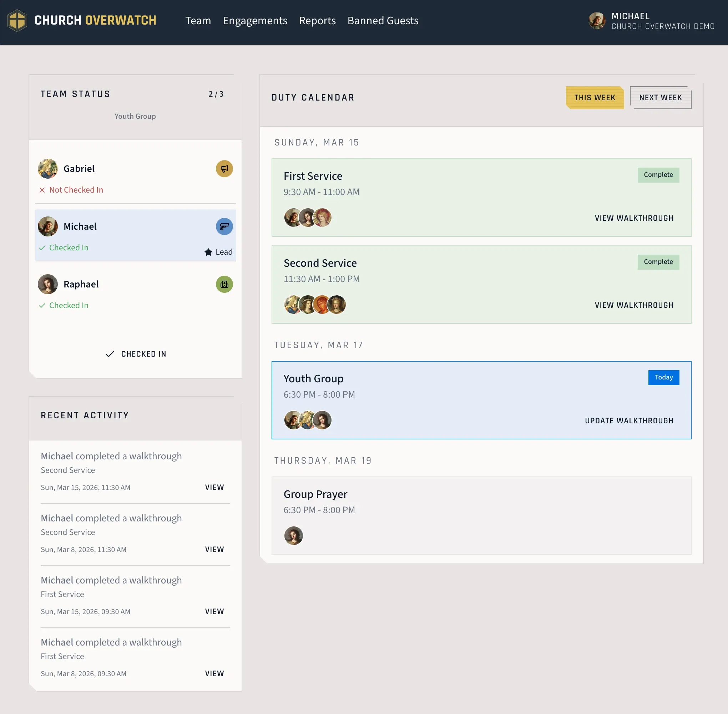Click Gabriel's megaphone role icon
The width and height of the screenshot is (728, 714).
point(224,169)
